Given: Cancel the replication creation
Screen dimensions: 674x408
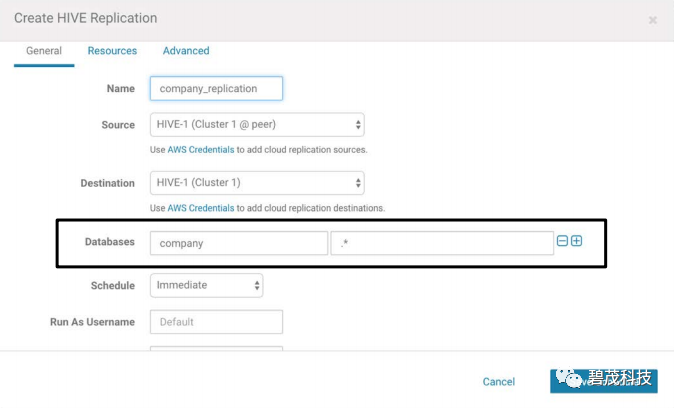Looking at the screenshot, I should click(x=498, y=382).
